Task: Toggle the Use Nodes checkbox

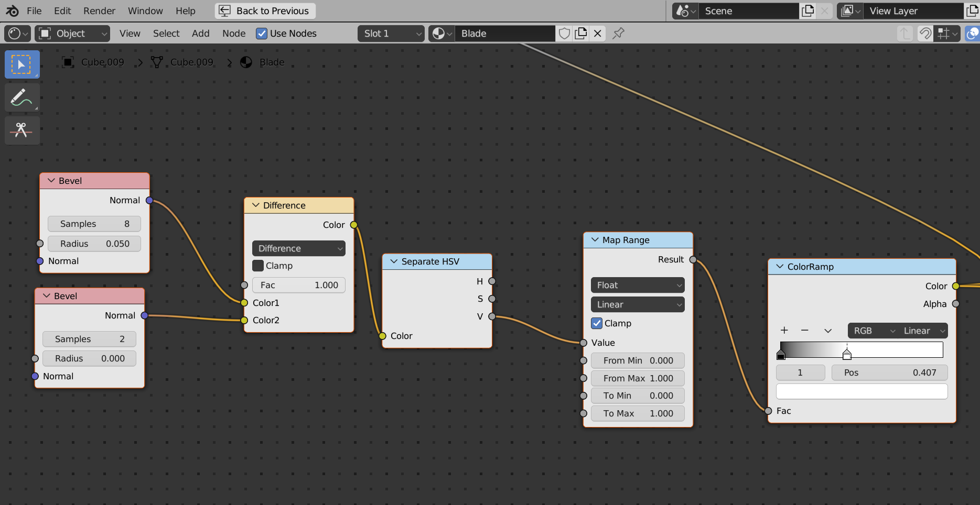Action: click(x=262, y=34)
